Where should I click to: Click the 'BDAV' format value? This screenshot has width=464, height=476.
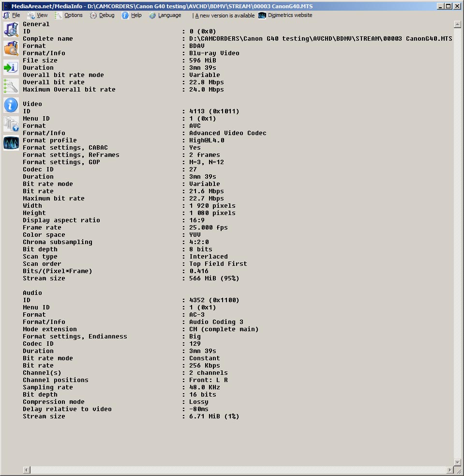(x=197, y=46)
